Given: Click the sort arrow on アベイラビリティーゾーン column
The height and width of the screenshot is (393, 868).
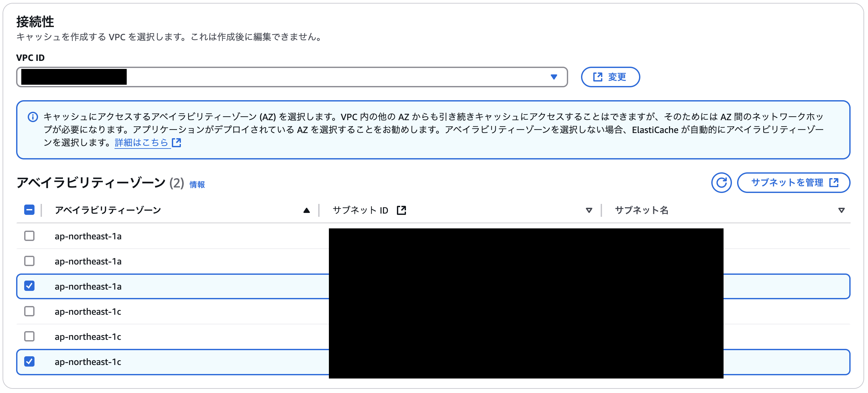Looking at the screenshot, I should pyautogui.click(x=306, y=210).
